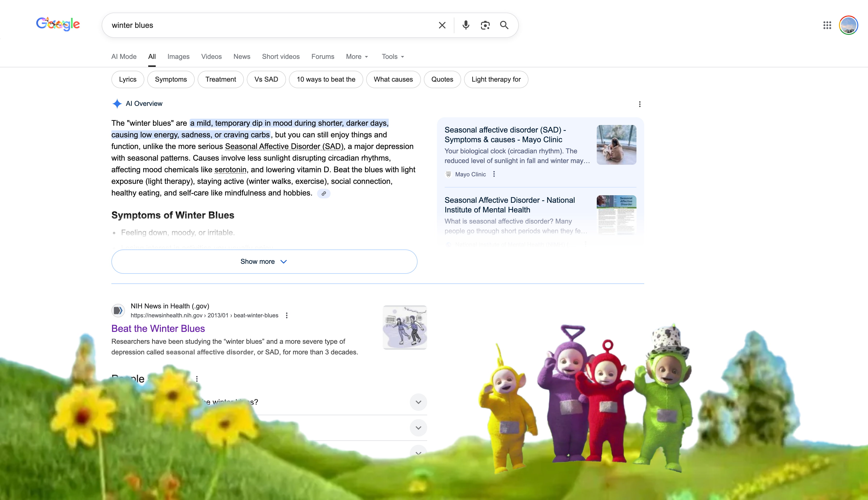This screenshot has height=500, width=868.
Task: Expand the AI Overview with Show more
Action: 264,261
